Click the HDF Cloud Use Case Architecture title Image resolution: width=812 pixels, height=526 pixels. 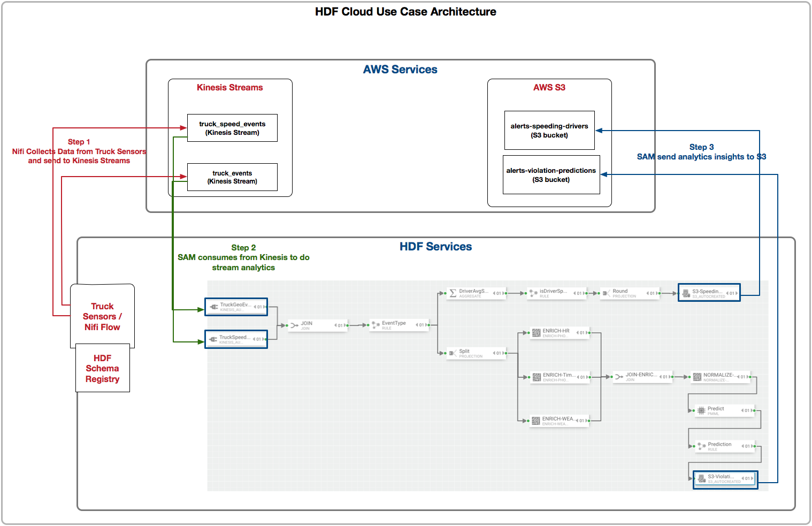[x=405, y=12]
